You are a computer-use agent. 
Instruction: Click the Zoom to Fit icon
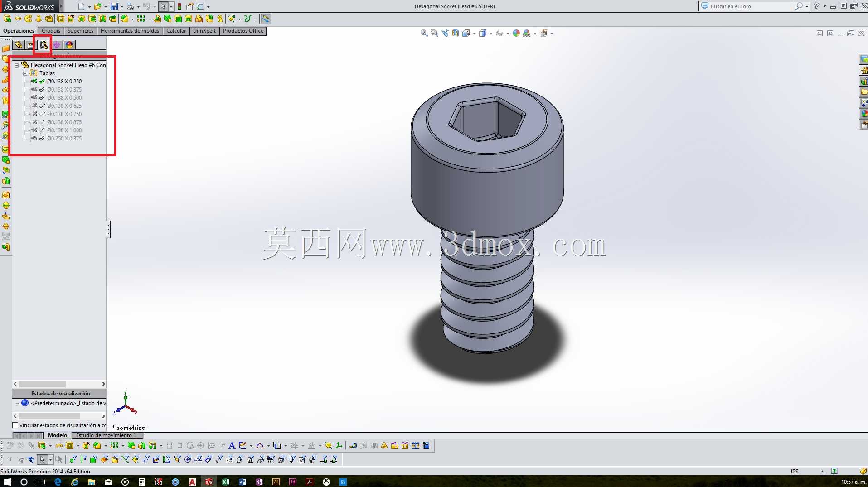pos(424,33)
